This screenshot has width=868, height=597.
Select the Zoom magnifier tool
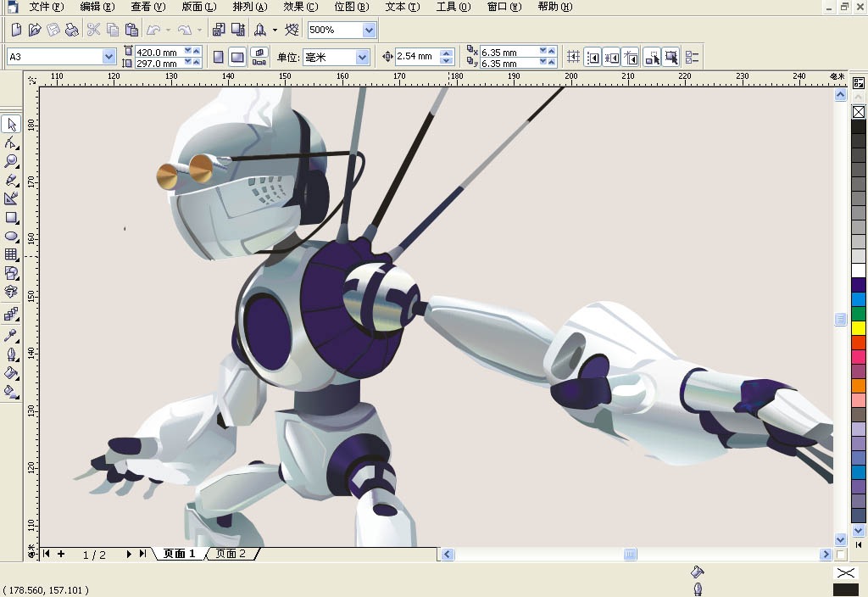click(x=11, y=161)
